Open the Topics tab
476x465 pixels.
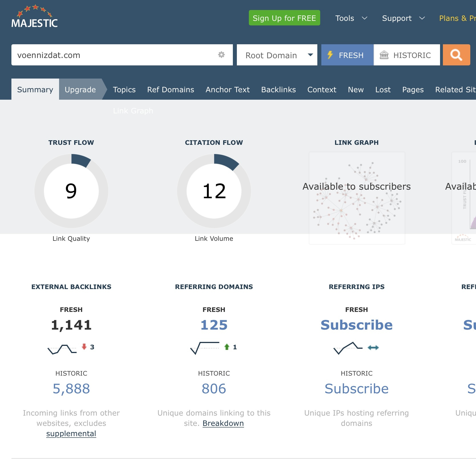pyautogui.click(x=124, y=89)
